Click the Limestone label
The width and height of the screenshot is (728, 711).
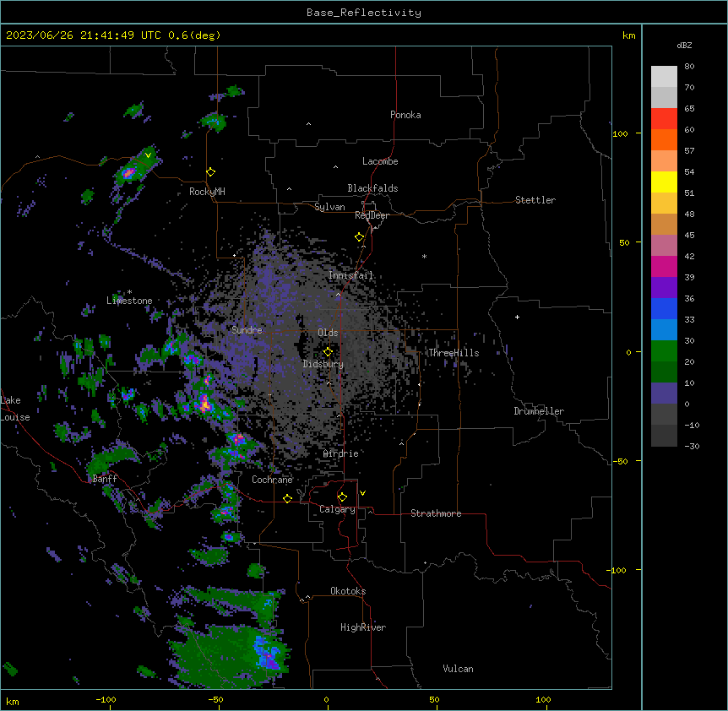(129, 301)
